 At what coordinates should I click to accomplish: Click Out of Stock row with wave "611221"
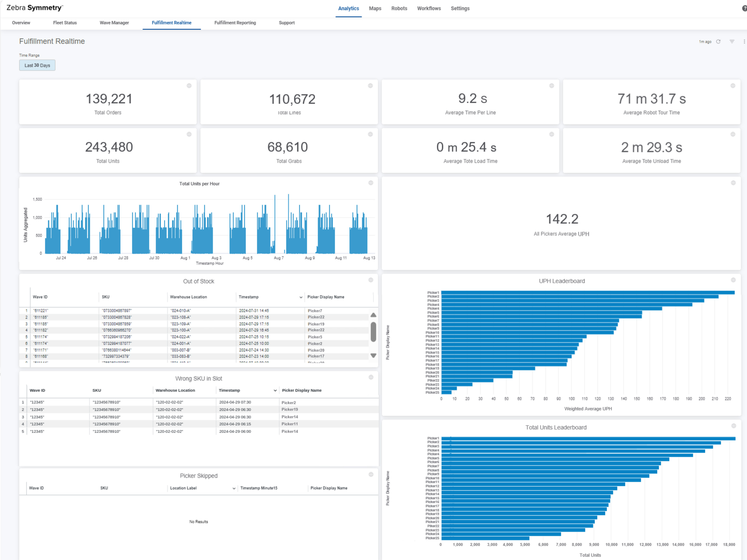coord(194,310)
